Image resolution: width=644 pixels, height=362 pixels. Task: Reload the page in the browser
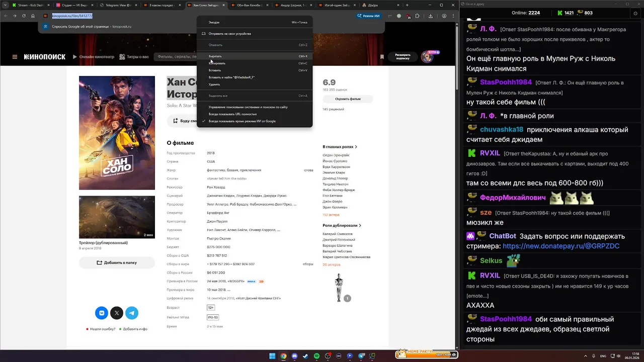tap(24, 16)
